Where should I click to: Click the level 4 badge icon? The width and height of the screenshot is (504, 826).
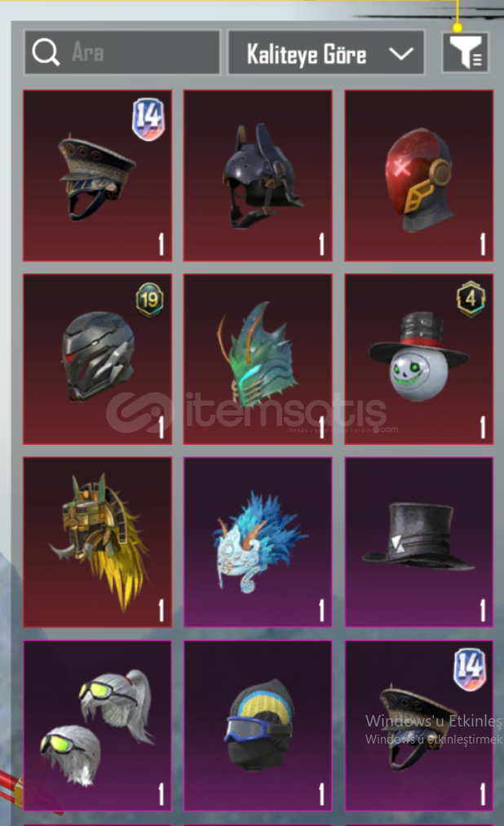471,299
